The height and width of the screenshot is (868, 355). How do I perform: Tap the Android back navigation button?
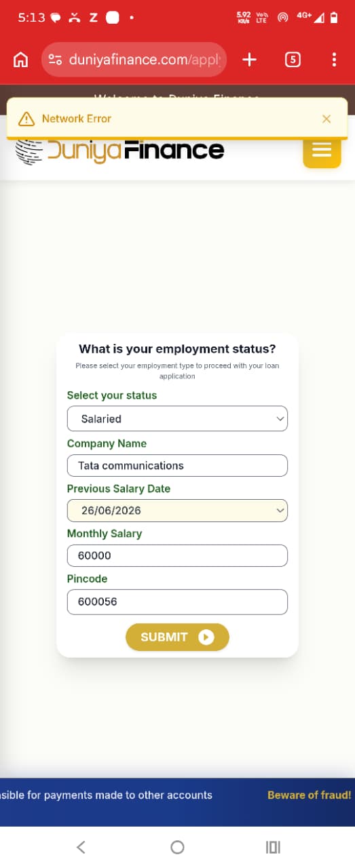click(x=81, y=846)
